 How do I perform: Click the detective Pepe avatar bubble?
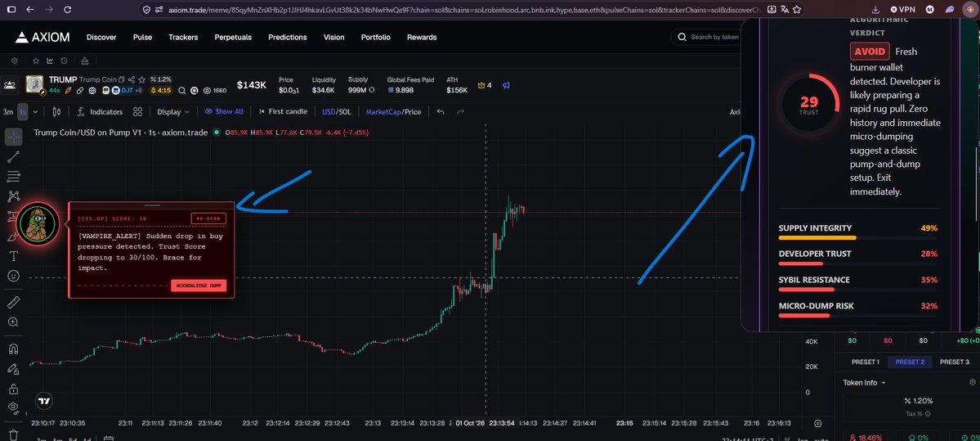tap(38, 224)
